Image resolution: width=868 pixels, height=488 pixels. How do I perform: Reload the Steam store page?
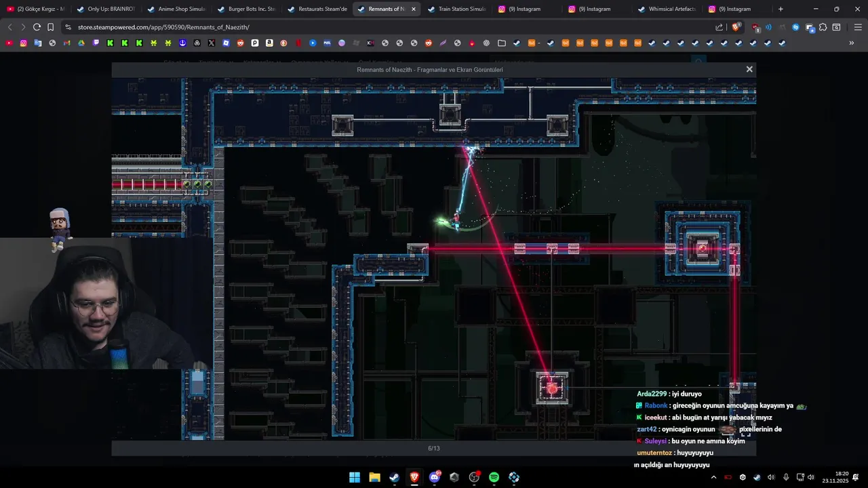coord(37,27)
